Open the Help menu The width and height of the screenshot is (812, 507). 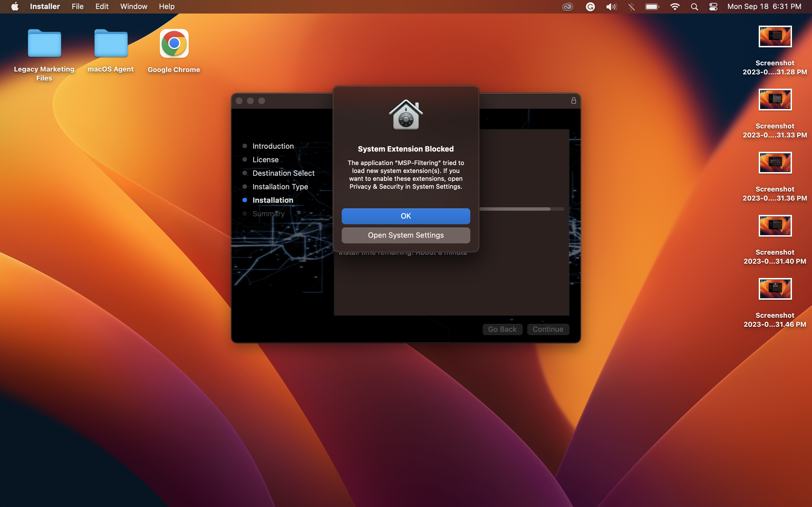[167, 6]
